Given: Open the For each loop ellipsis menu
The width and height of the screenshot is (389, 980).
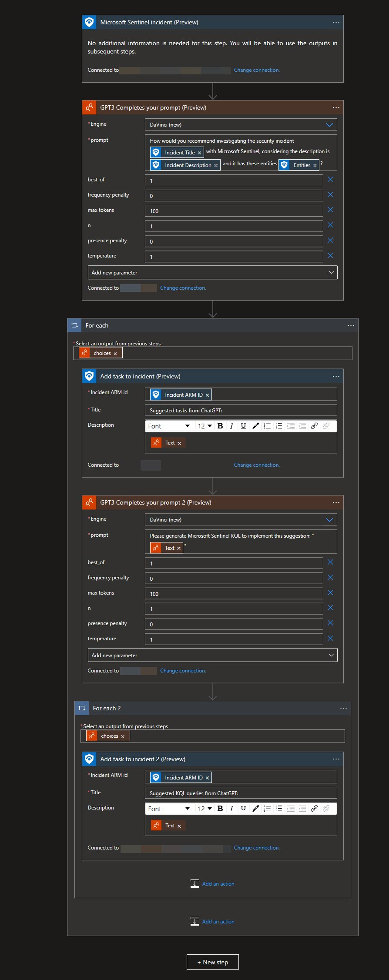Looking at the screenshot, I should point(351,325).
